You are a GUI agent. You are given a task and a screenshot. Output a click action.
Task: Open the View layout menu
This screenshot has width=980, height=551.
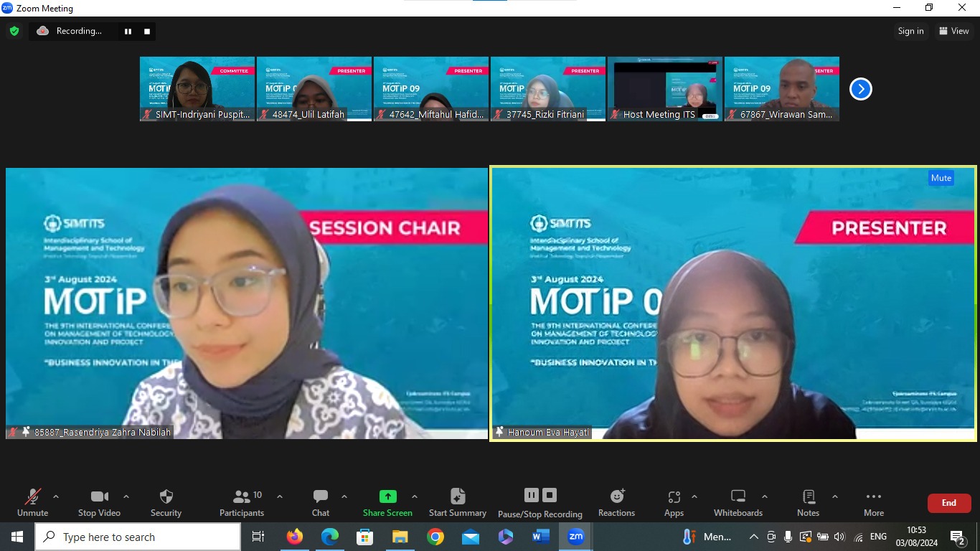pyautogui.click(x=953, y=31)
